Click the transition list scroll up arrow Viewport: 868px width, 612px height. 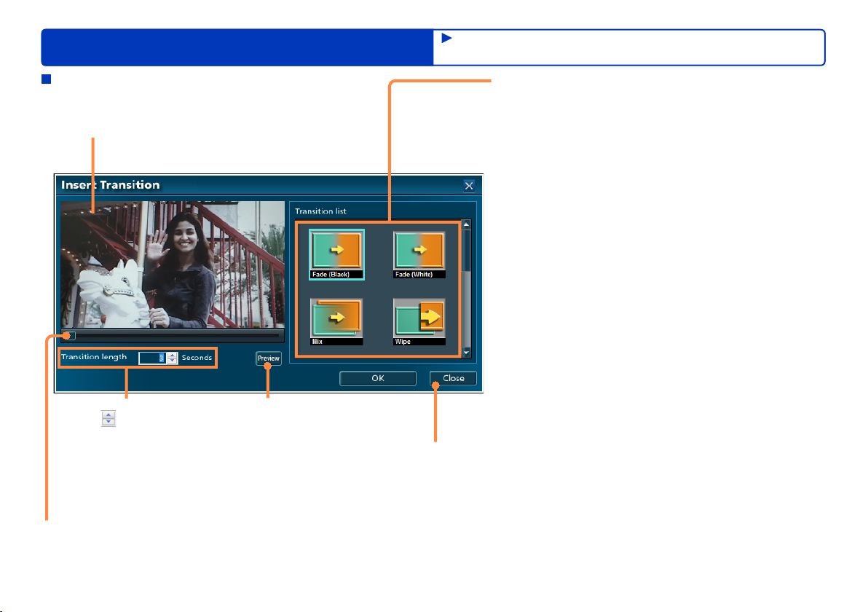[x=466, y=224]
